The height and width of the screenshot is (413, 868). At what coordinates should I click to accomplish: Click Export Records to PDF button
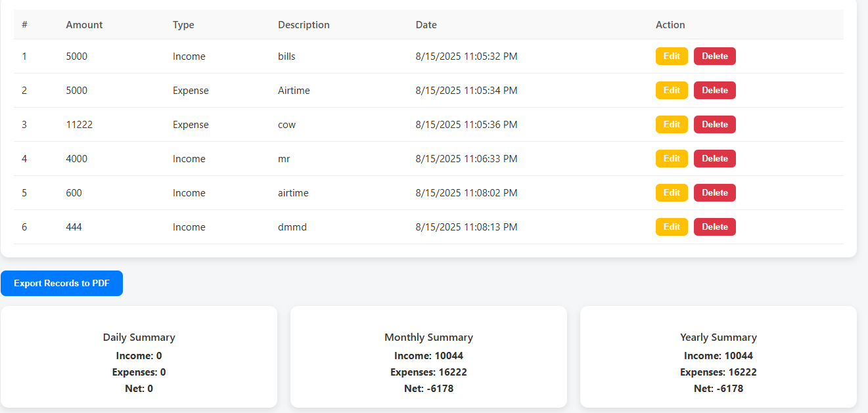point(62,284)
